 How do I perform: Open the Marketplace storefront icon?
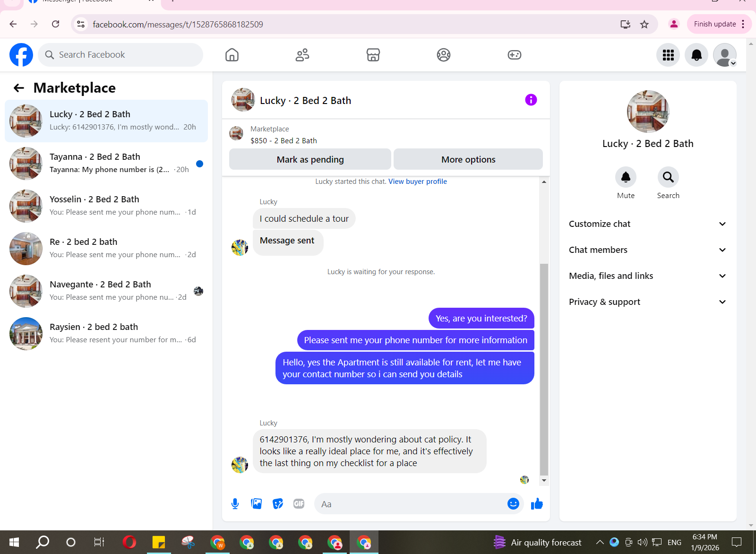(373, 55)
